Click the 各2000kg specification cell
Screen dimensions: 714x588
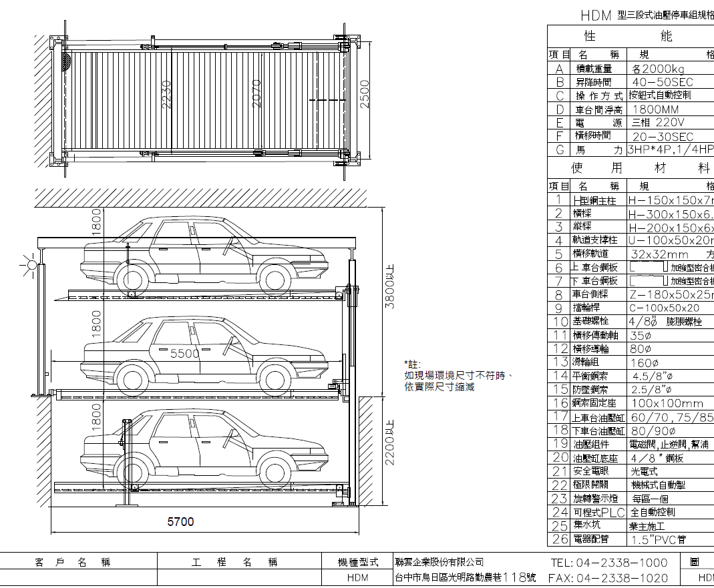[657, 69]
